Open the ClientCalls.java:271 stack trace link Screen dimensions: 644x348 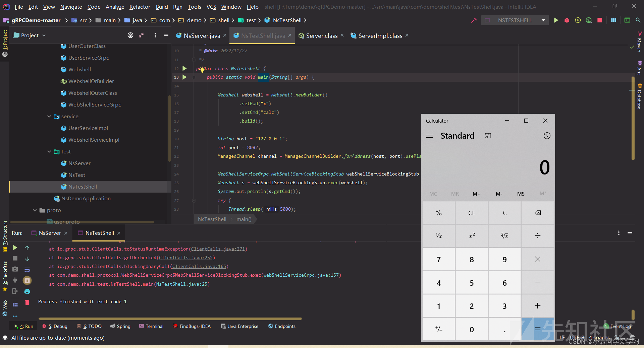218,249
